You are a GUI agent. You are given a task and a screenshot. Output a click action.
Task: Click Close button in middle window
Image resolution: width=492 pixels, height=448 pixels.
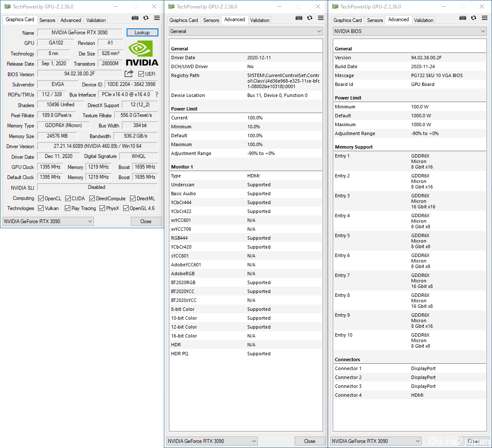coord(310,441)
